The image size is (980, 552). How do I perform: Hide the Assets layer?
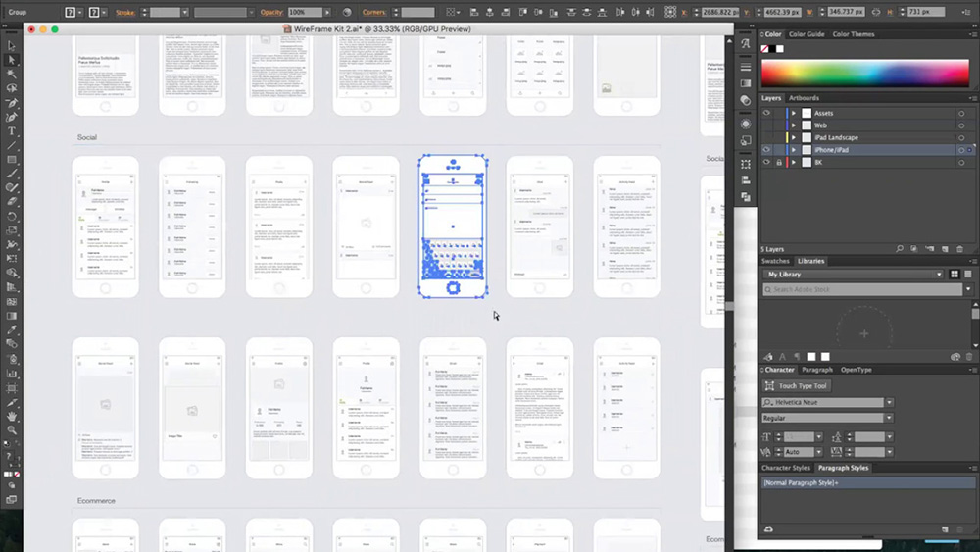click(766, 113)
